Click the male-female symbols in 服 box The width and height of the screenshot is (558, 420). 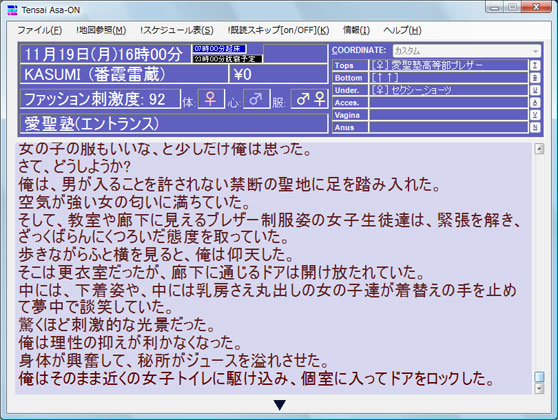click(x=309, y=99)
